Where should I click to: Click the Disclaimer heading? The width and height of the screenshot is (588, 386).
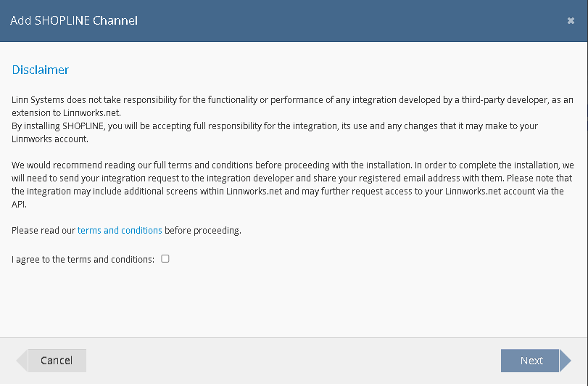41,70
